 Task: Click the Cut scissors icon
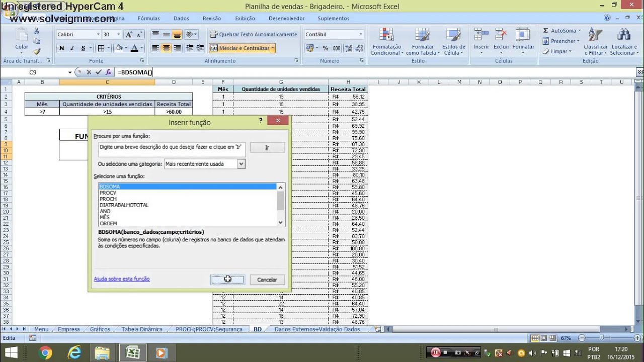pyautogui.click(x=37, y=31)
